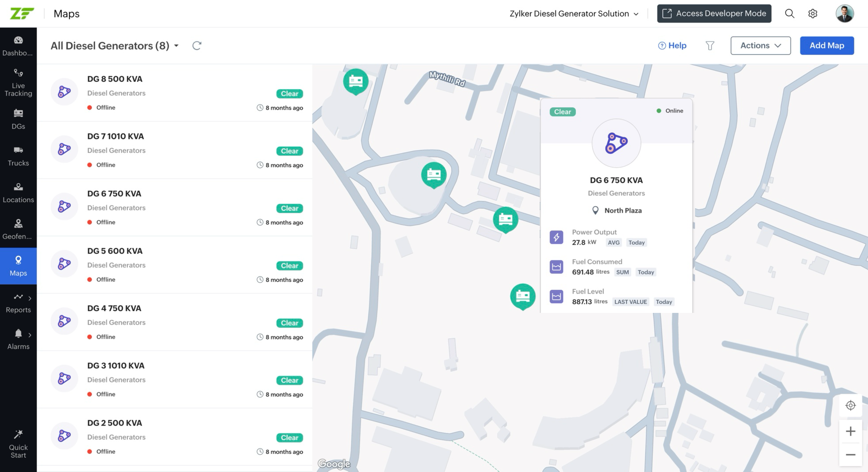Viewport: 868px width, 472px height.
Task: Select DG 4 750 KVA list title
Action: coord(114,308)
